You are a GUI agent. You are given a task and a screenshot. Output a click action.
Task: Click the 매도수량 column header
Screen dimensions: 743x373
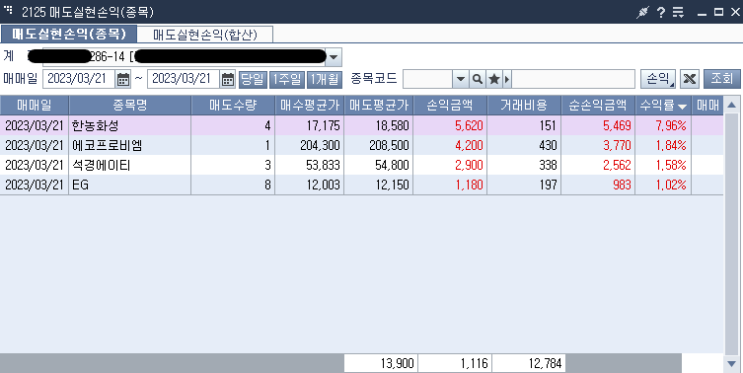(x=233, y=105)
